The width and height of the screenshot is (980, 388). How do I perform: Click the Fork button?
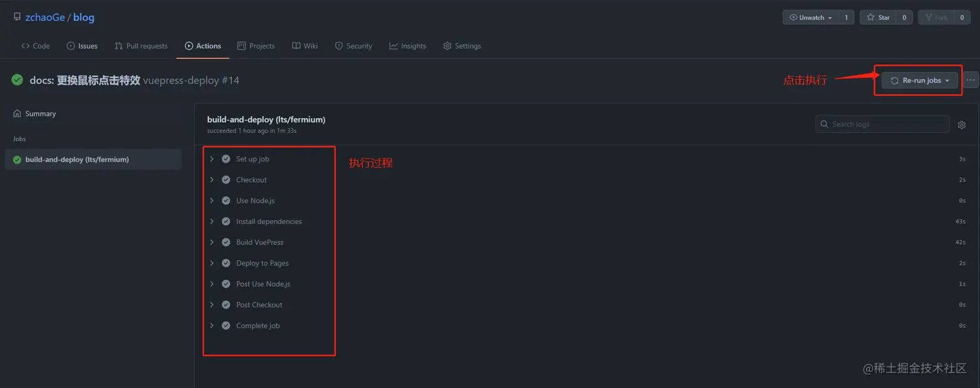[936, 17]
